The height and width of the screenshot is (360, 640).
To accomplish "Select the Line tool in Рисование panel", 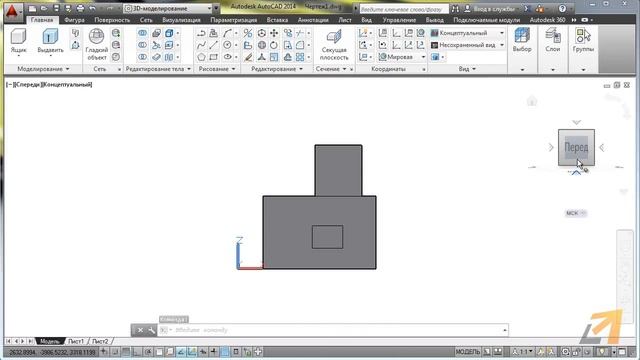I will point(213,45).
